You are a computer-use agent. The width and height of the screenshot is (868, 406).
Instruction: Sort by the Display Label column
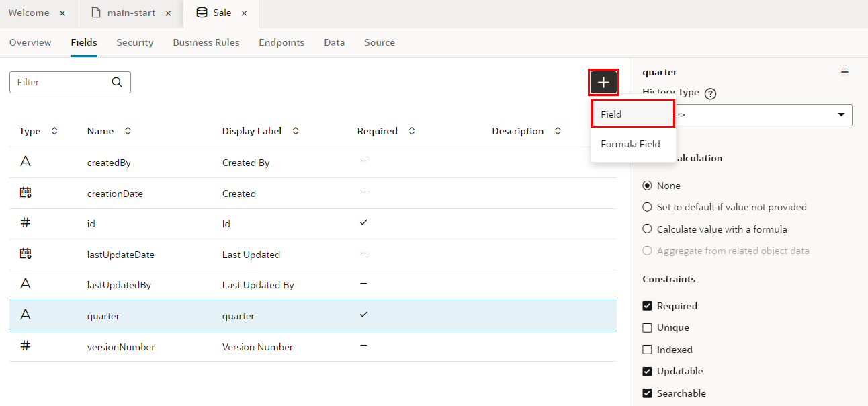(295, 131)
